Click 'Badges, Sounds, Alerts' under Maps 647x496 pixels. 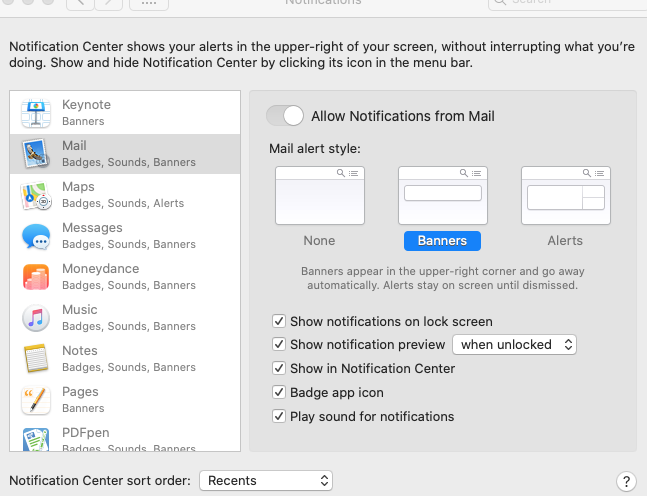[123, 203]
